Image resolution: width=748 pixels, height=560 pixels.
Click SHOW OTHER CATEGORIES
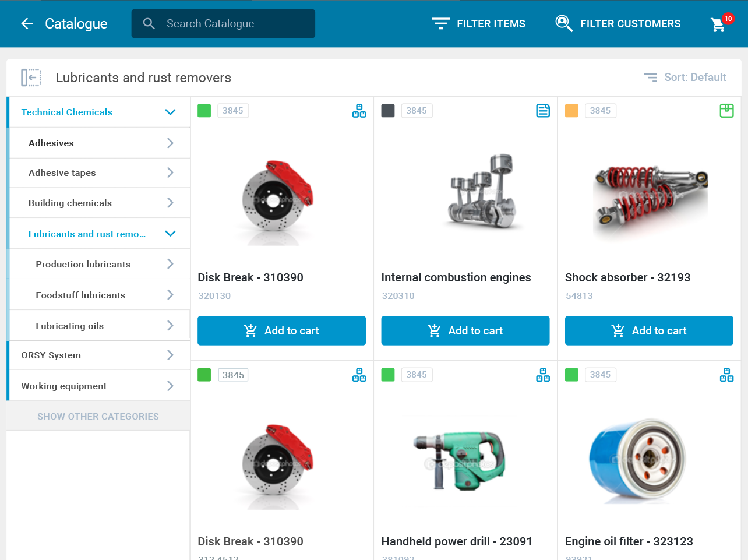point(98,416)
